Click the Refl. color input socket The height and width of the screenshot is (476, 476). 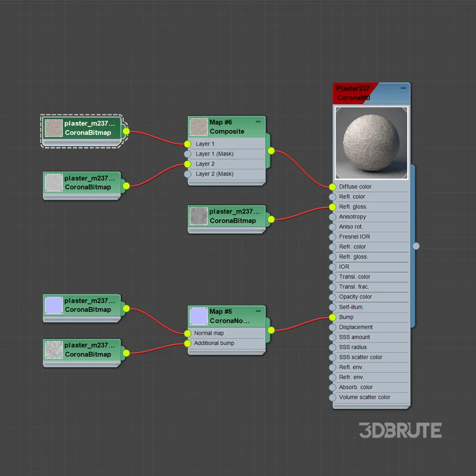pyautogui.click(x=333, y=197)
